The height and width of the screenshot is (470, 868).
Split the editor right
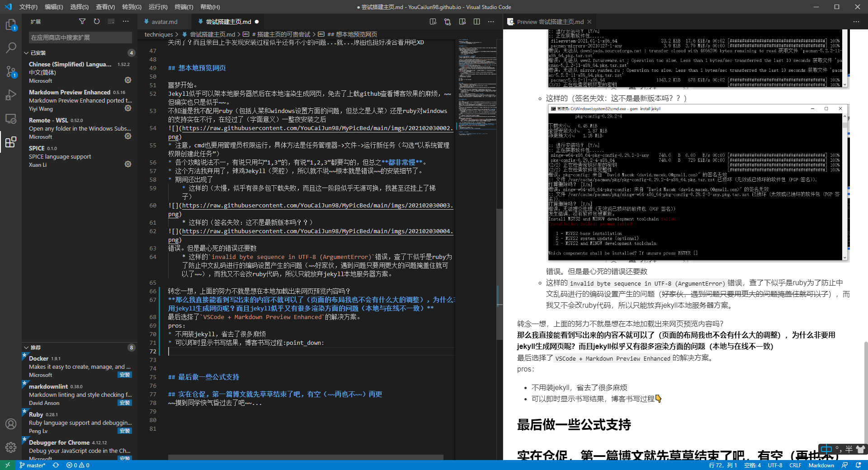tap(476, 21)
